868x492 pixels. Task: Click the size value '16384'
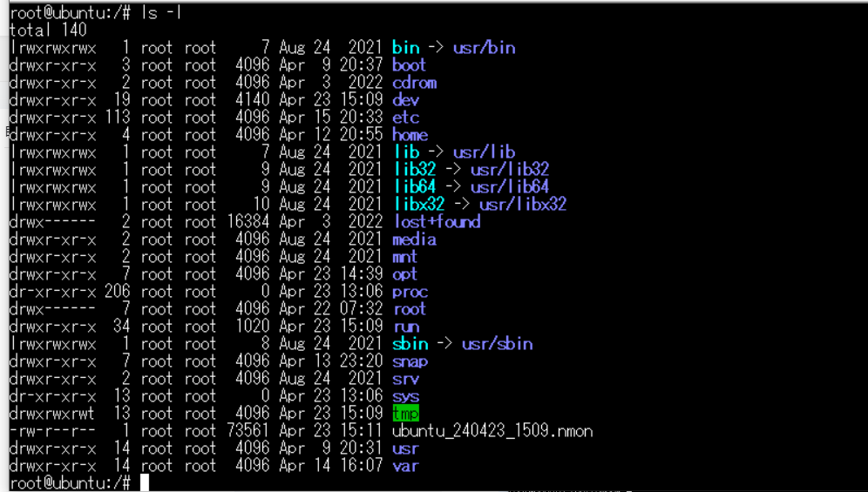[248, 222]
